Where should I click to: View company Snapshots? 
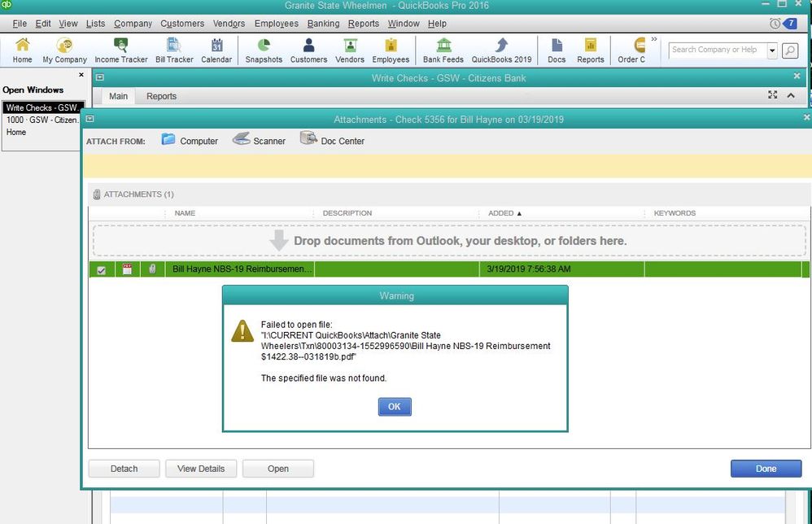(x=264, y=50)
